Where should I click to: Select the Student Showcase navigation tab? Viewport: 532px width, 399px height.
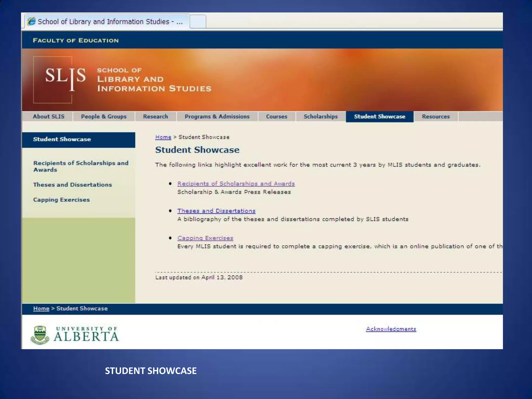[380, 116]
